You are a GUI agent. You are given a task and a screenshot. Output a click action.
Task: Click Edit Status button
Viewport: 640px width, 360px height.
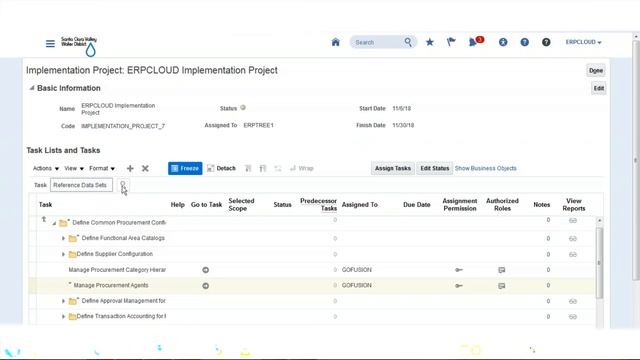(435, 168)
